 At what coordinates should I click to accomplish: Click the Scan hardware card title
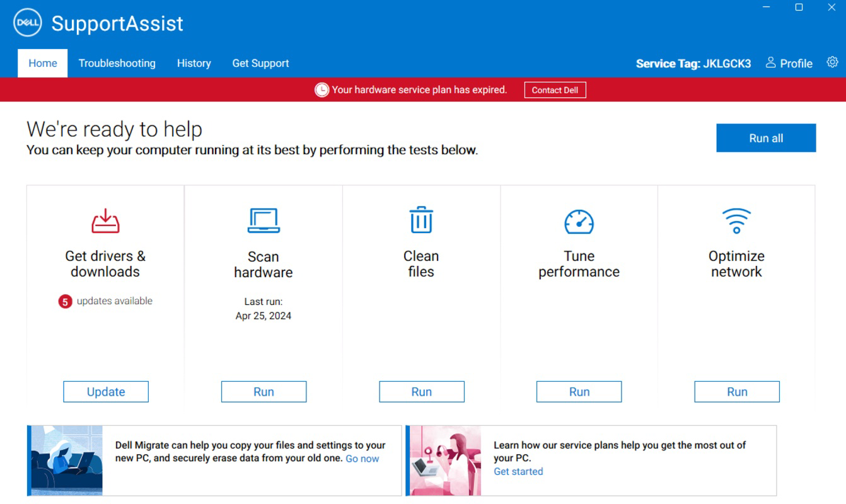click(x=264, y=265)
